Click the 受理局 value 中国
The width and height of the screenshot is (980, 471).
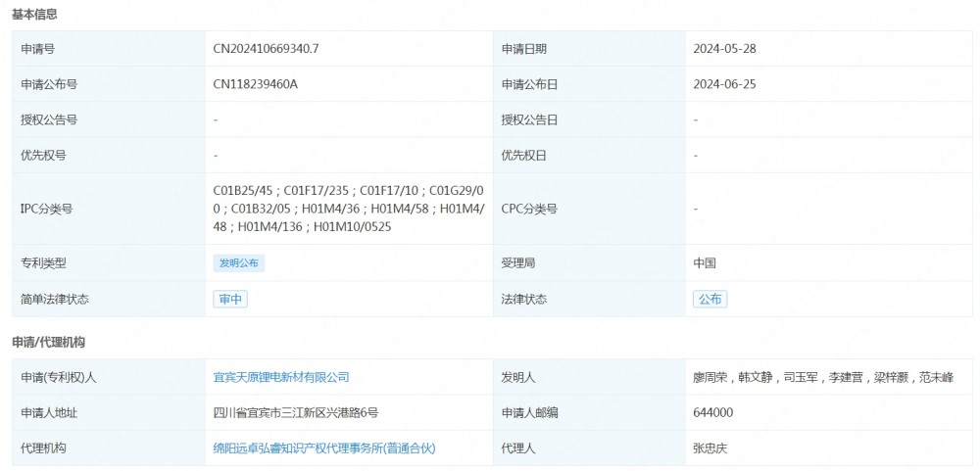tap(705, 263)
